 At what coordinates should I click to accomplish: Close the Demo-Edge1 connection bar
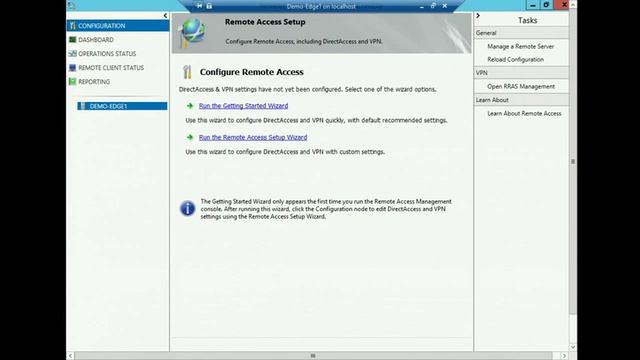pos(444,6)
